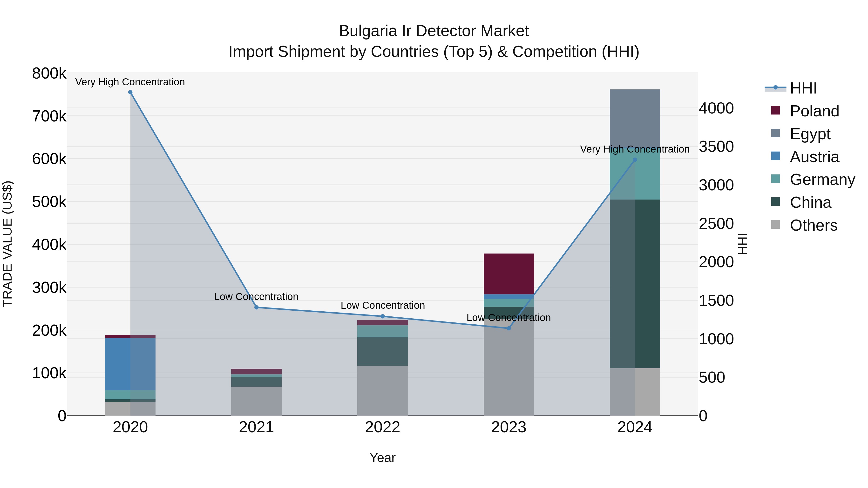Click the subtitle 'Import Shipment by Countries'
868x488 pixels.
(x=334, y=52)
